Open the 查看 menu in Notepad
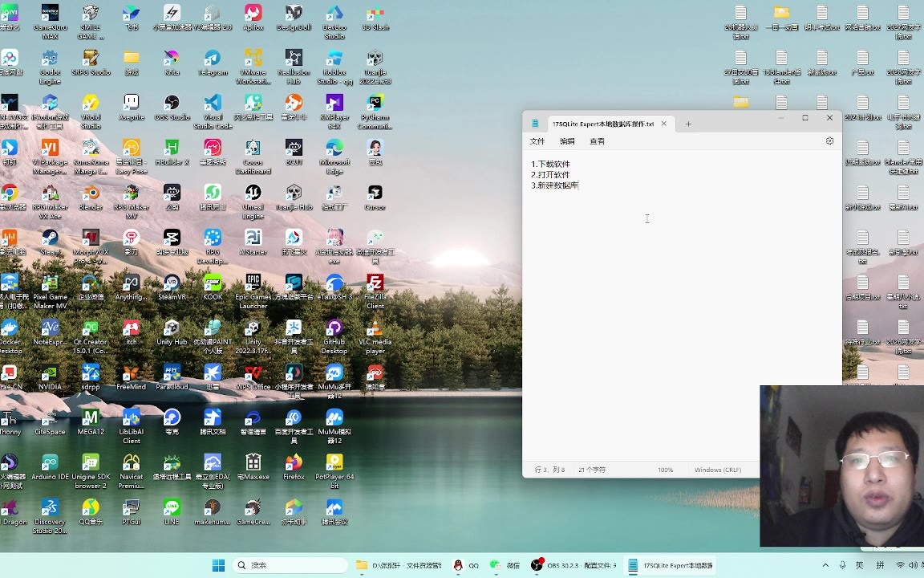Image resolution: width=924 pixels, height=578 pixels. point(597,141)
